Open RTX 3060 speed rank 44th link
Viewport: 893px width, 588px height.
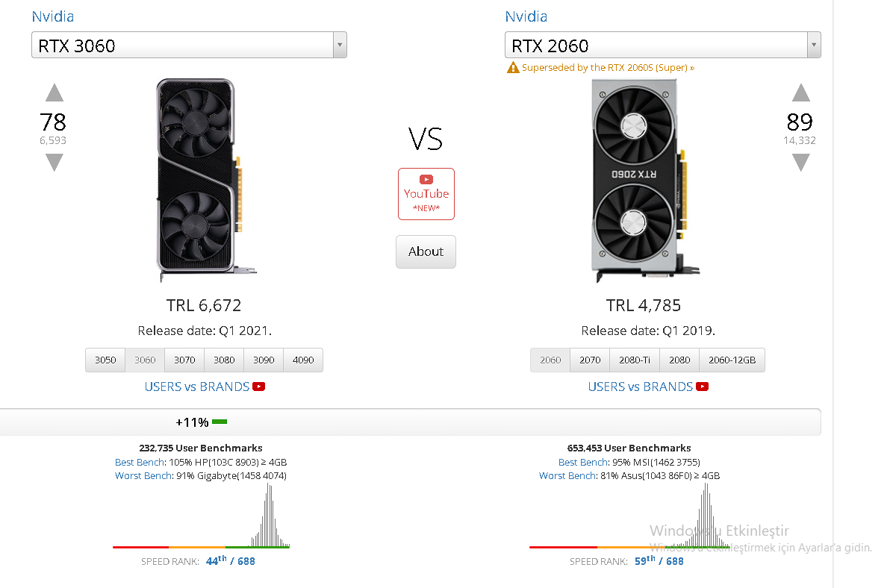[x=216, y=561]
